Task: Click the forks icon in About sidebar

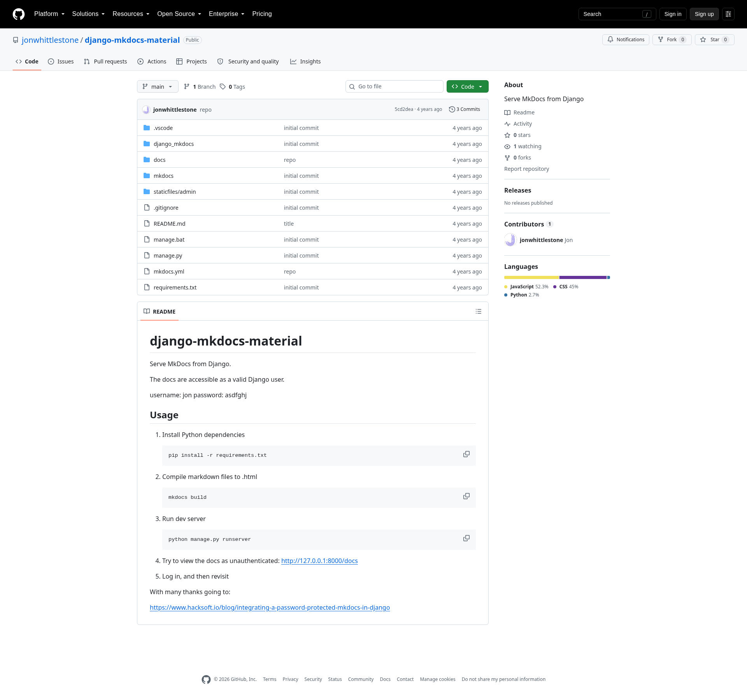Action: [x=507, y=158]
